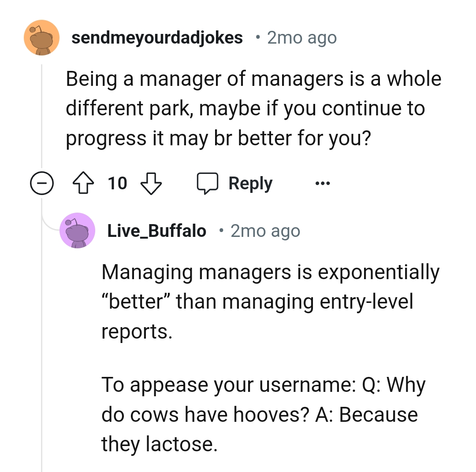Click the vote count showing 10
Screen dimensions: 476x472
117,183
